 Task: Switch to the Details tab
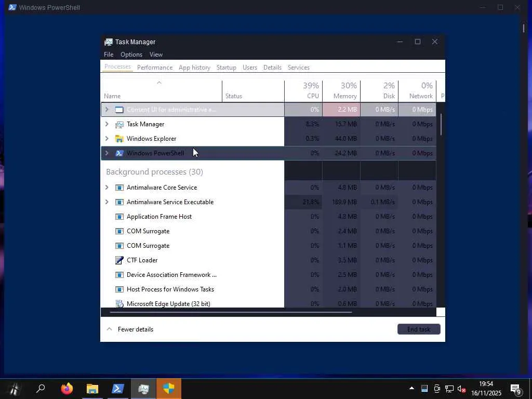(272, 68)
